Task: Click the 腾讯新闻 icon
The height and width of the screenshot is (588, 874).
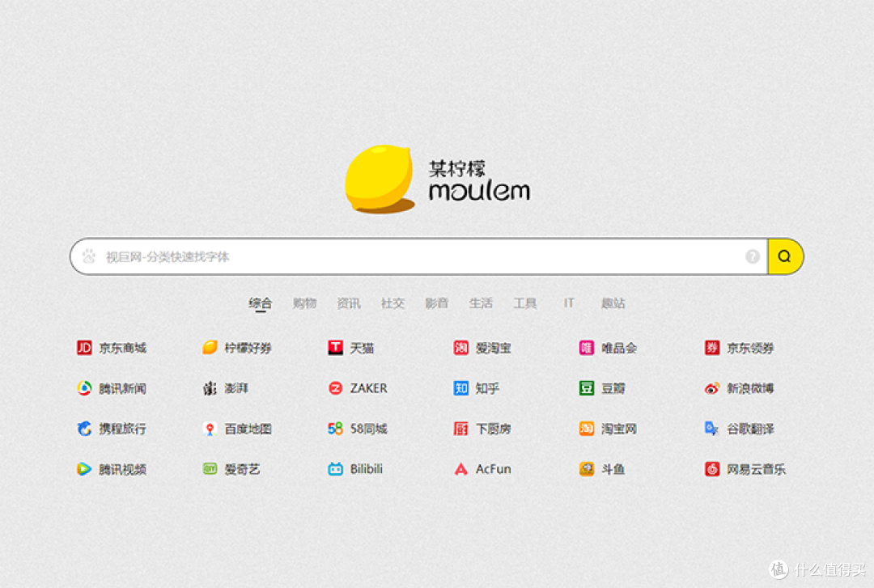Action: pos(84,388)
